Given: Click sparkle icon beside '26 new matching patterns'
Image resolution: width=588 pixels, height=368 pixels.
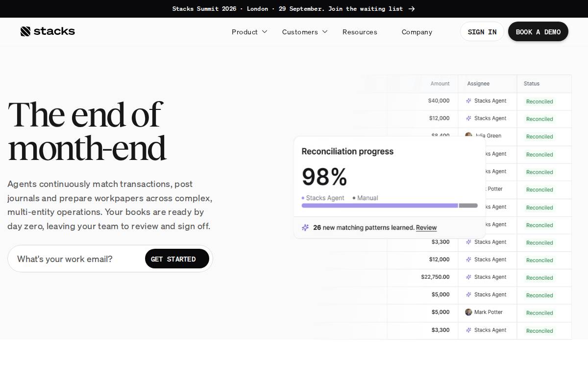Looking at the screenshot, I should 305,228.
